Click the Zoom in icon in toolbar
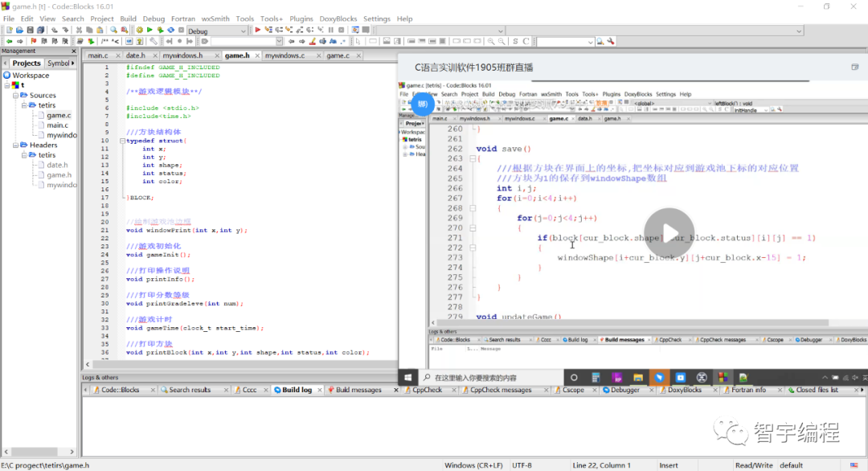Image resolution: width=868 pixels, height=471 pixels. 490,42
